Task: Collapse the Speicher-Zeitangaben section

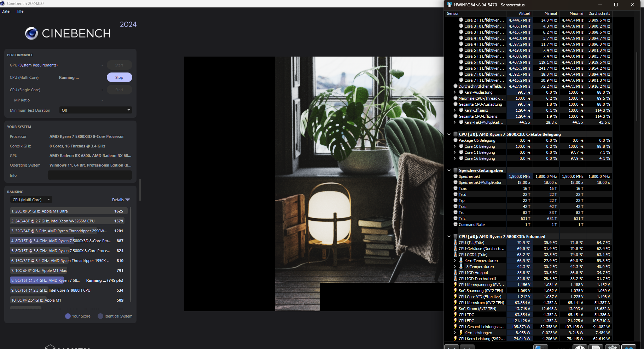Action: tap(449, 170)
